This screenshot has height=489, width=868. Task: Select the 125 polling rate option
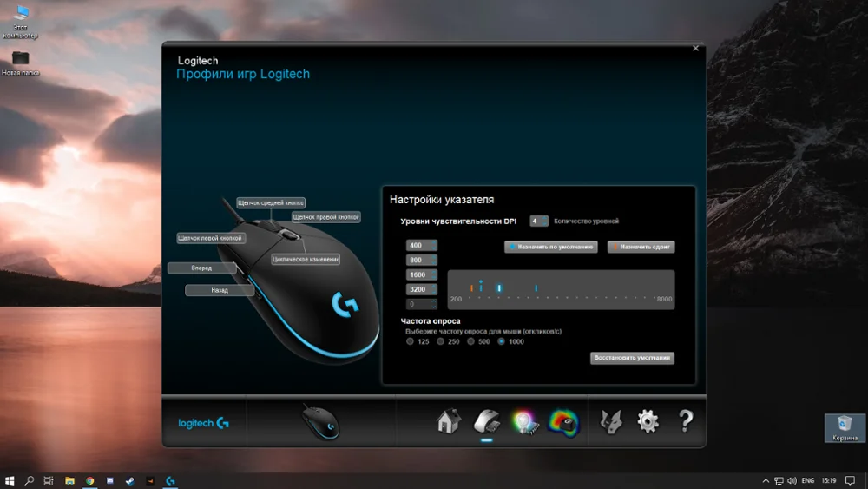[x=411, y=341]
